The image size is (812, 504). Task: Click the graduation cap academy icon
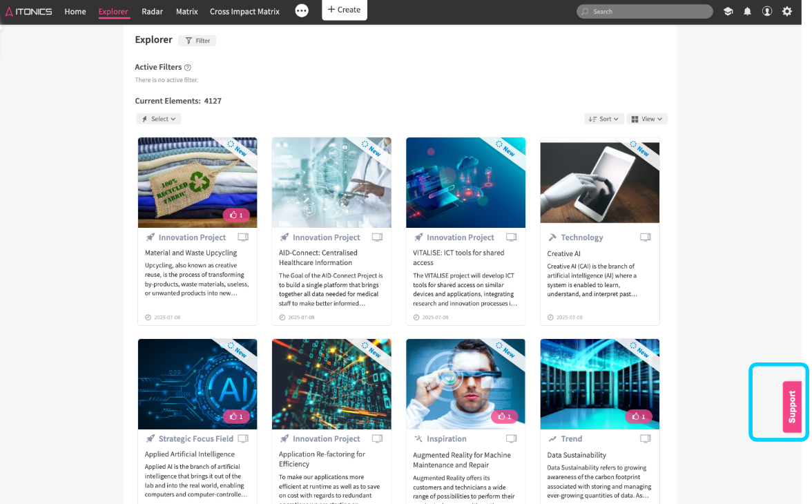tap(728, 12)
